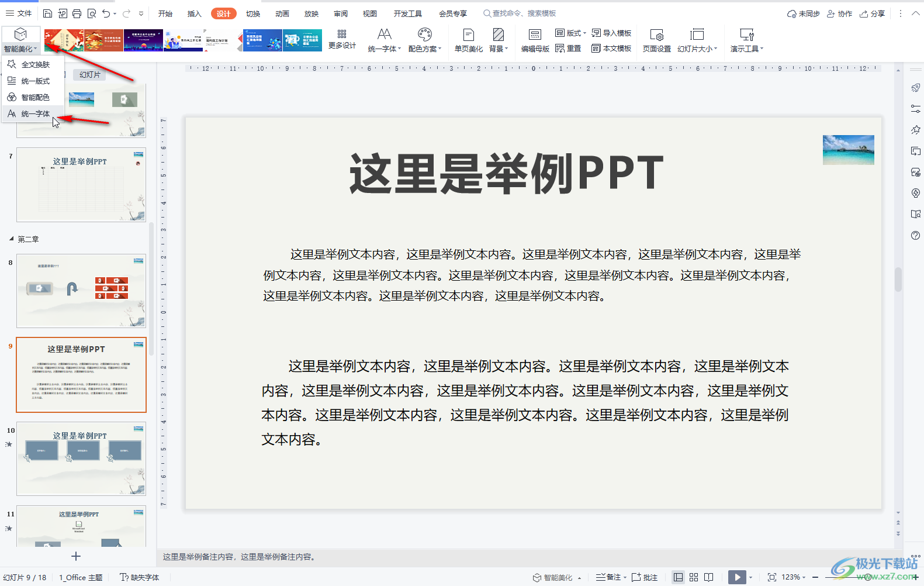This screenshot has width=924, height=586.
Task: Switch to normal view icon
Action: tap(678, 577)
